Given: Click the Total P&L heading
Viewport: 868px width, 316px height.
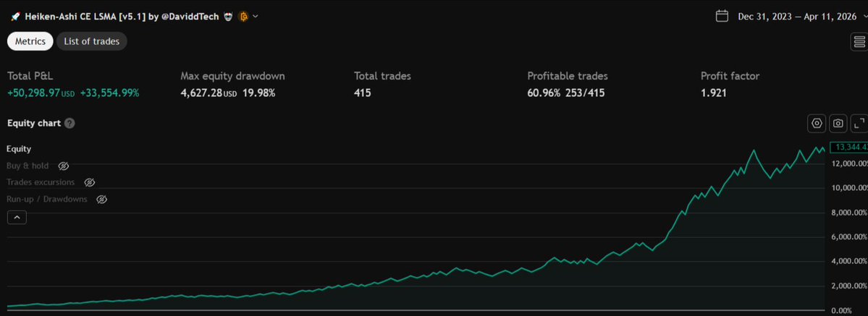Looking at the screenshot, I should pyautogui.click(x=30, y=77).
